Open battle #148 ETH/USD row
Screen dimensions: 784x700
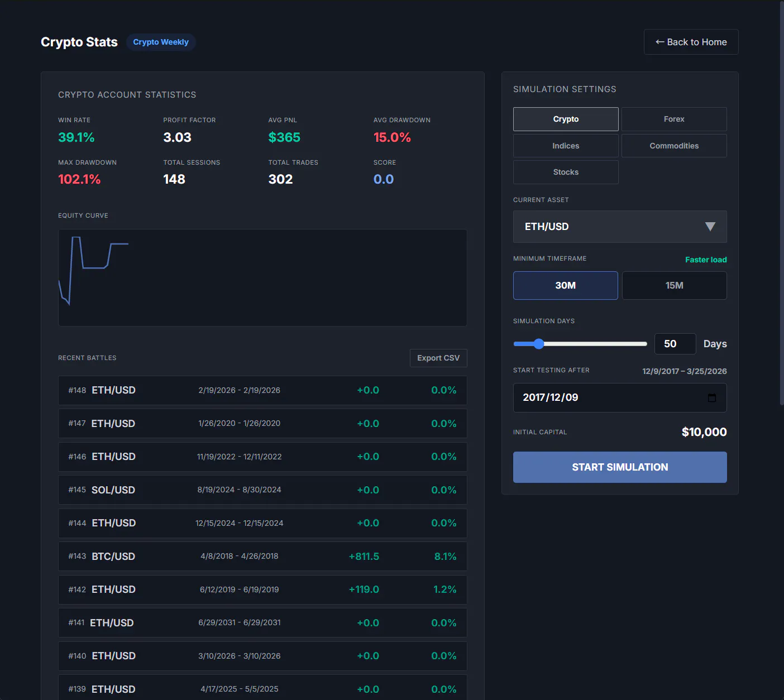click(x=262, y=390)
